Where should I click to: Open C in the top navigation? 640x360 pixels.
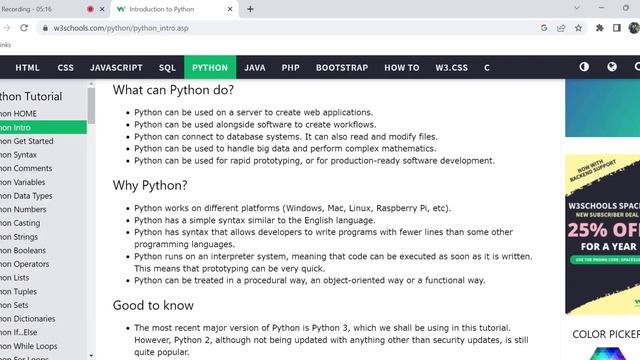point(487,68)
